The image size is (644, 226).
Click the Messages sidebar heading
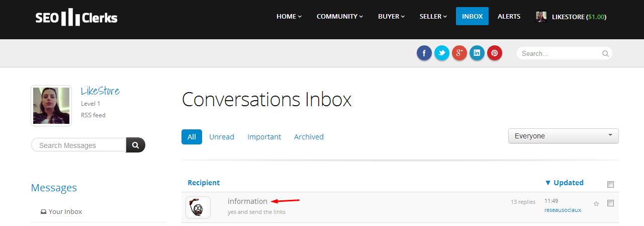(x=54, y=188)
